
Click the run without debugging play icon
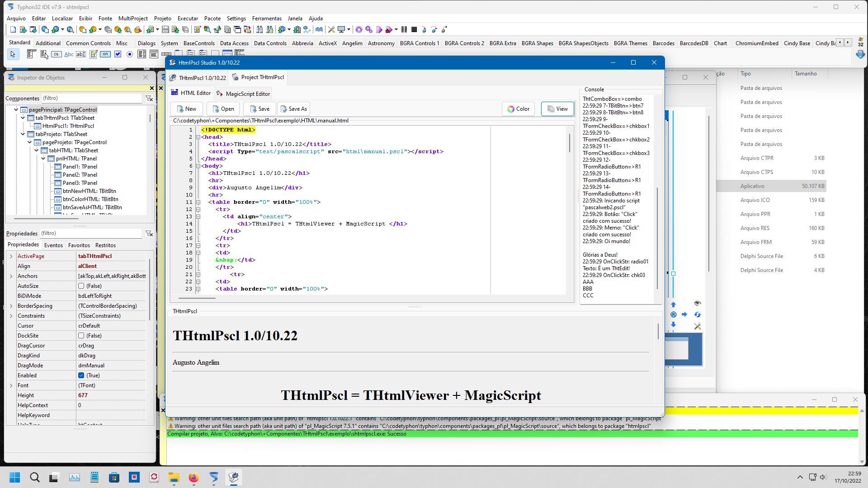[x=379, y=30]
